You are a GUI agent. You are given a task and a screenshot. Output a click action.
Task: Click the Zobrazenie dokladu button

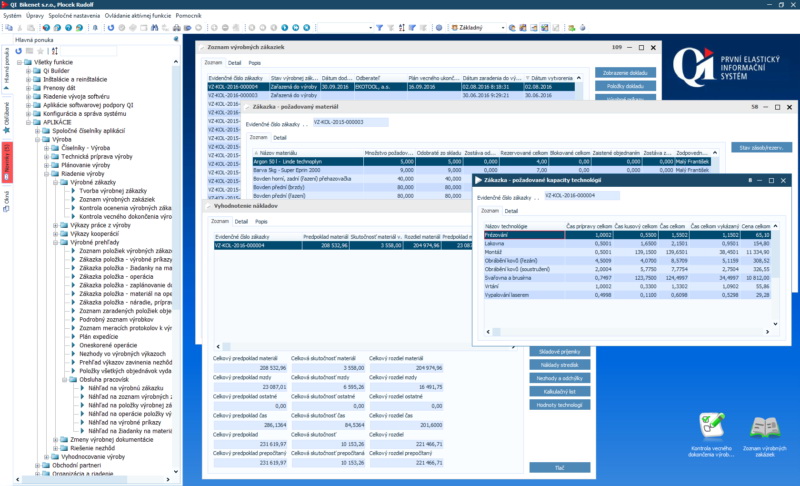tap(625, 73)
